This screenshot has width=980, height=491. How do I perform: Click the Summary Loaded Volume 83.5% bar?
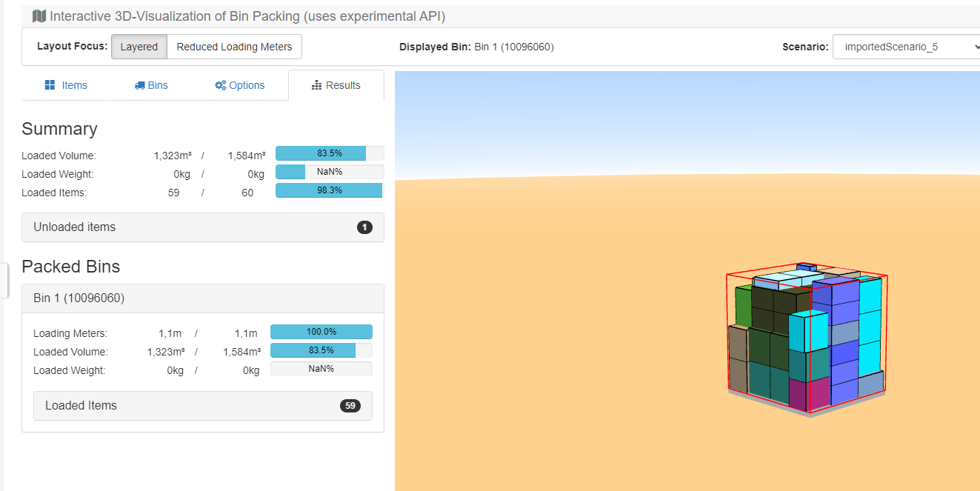(329, 153)
